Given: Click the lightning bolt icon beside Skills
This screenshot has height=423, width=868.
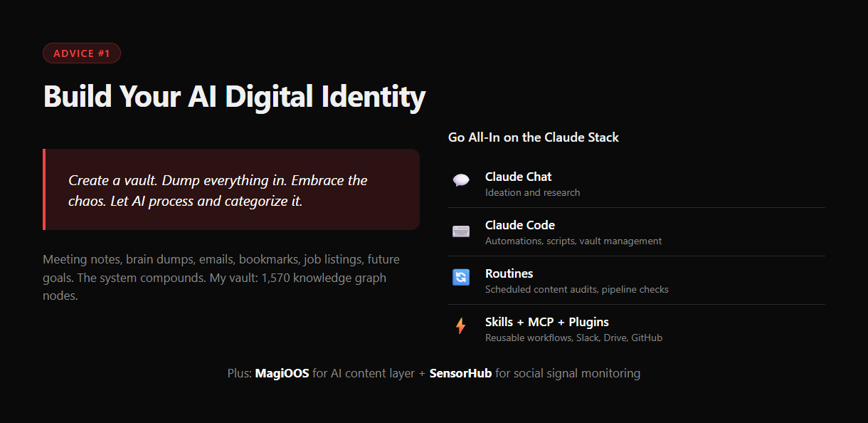Looking at the screenshot, I should (461, 326).
